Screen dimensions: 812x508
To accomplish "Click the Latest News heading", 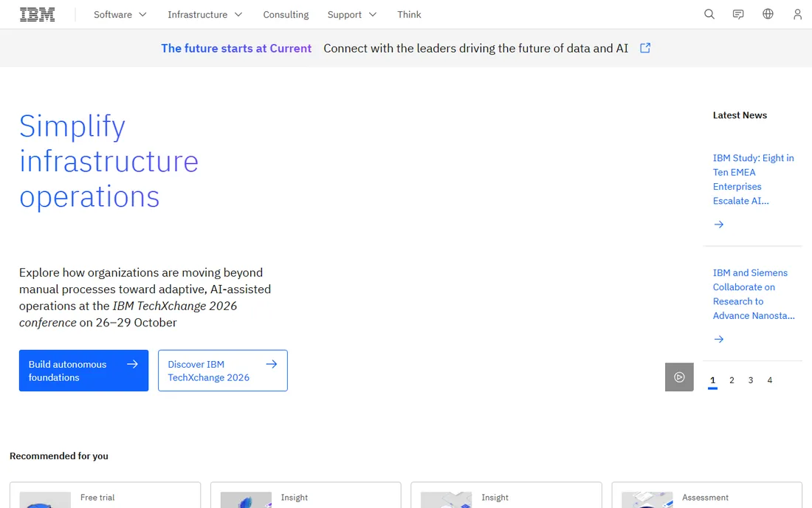I will 740,115.
